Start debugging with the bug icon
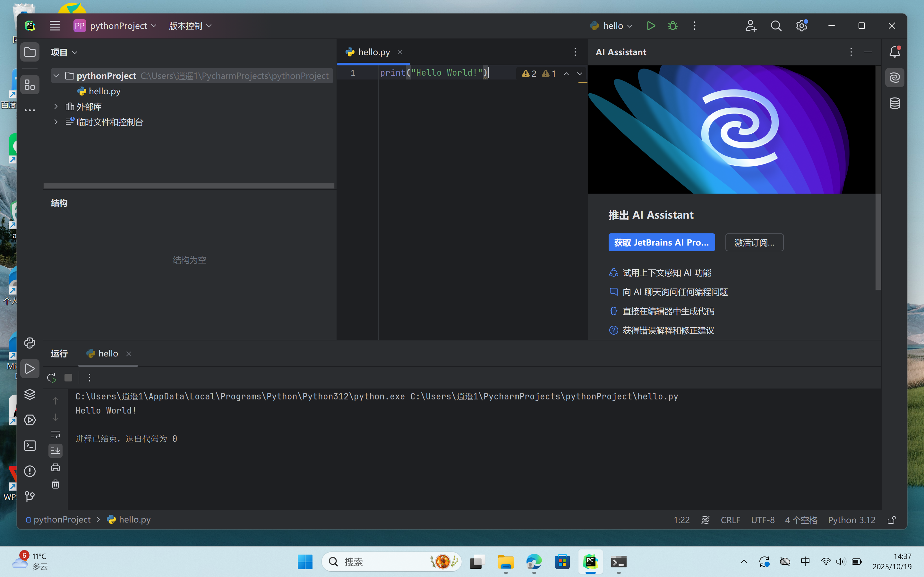 pos(672,26)
